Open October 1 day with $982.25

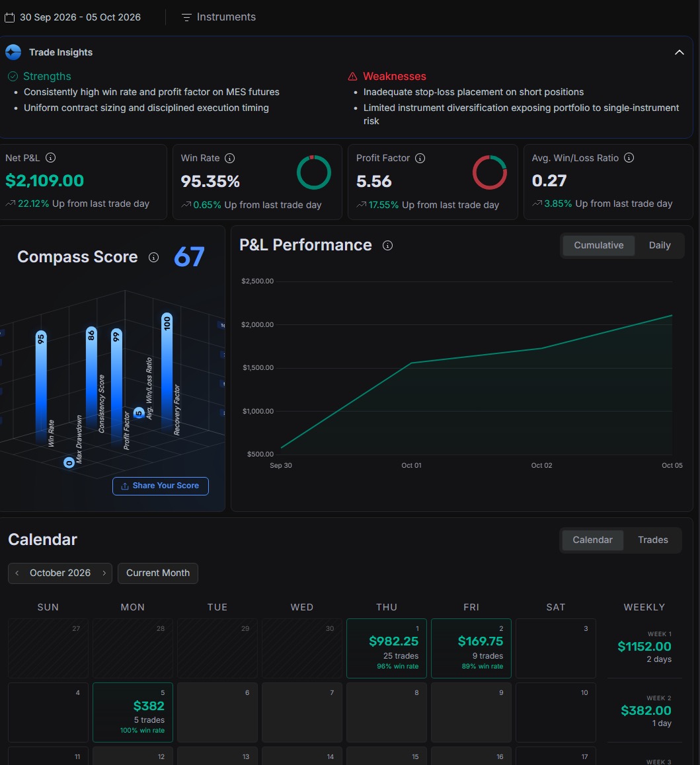(x=387, y=648)
